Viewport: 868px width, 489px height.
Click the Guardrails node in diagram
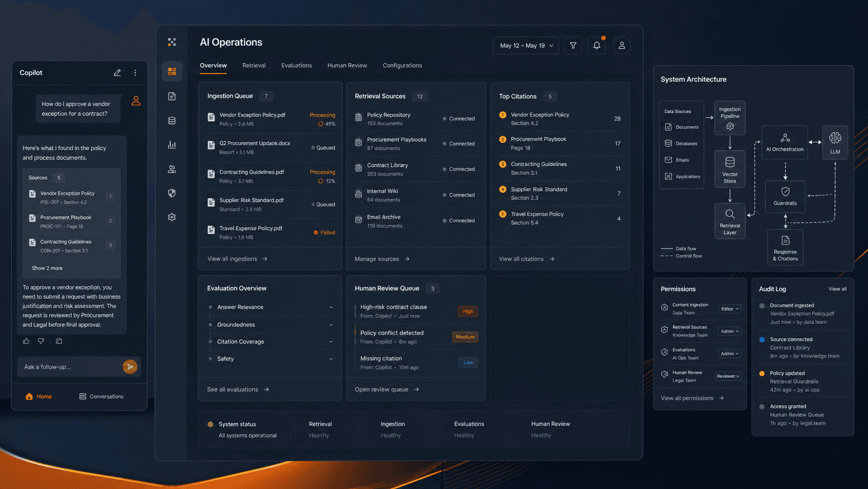[x=785, y=196]
